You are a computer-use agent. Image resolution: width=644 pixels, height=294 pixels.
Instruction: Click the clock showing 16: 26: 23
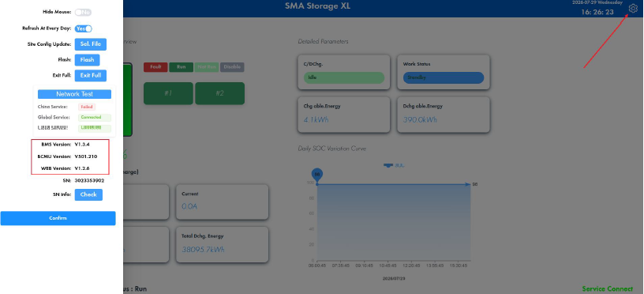597,12
